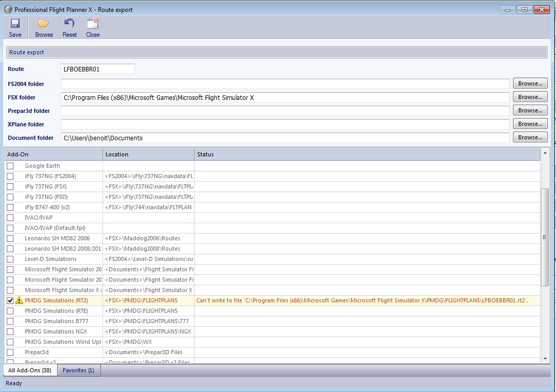Click the warning icon on PMDG RT2 row

point(19,300)
